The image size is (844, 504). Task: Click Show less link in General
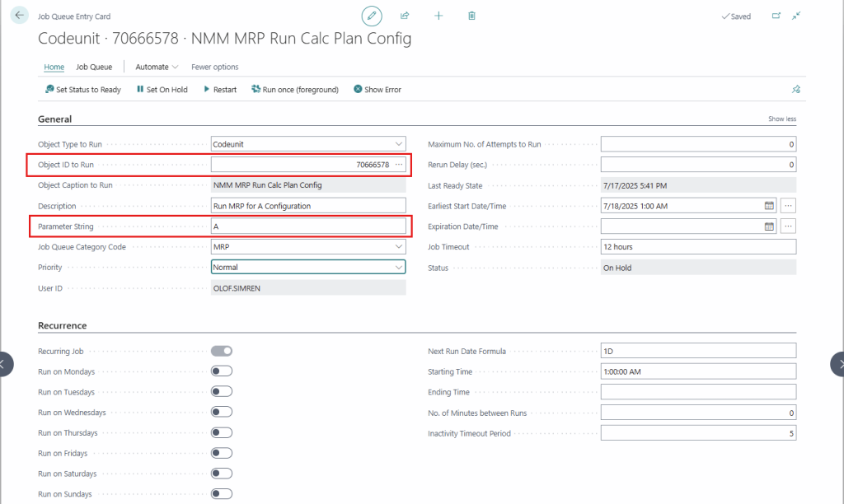782,119
